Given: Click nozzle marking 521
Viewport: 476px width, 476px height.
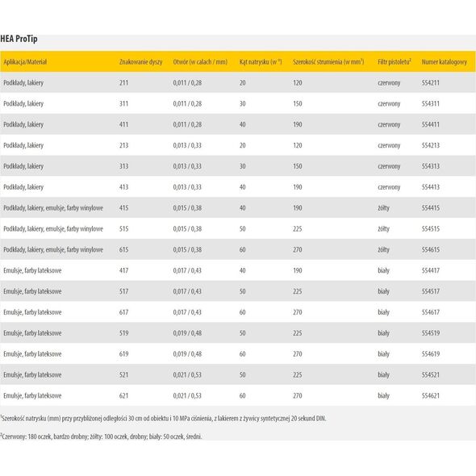Looking at the screenshot, I should [124, 374].
